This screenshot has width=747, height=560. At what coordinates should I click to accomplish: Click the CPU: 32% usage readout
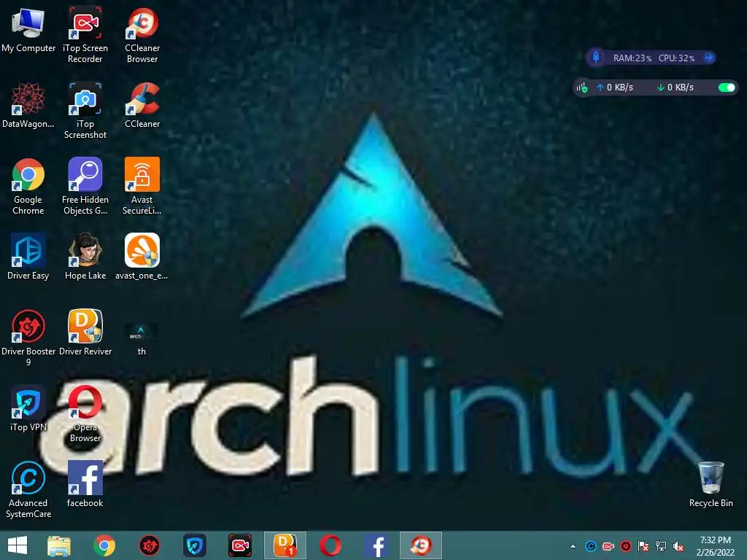coord(676,58)
